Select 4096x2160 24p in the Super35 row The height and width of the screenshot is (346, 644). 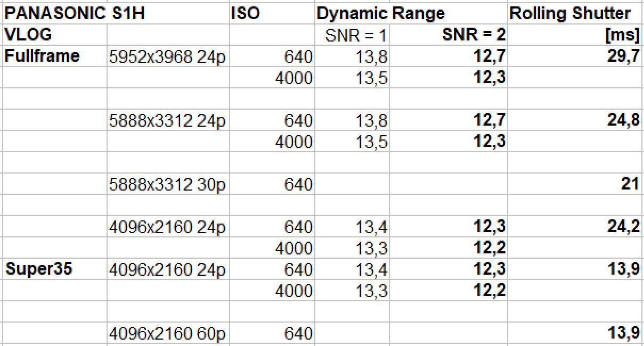[167, 269]
